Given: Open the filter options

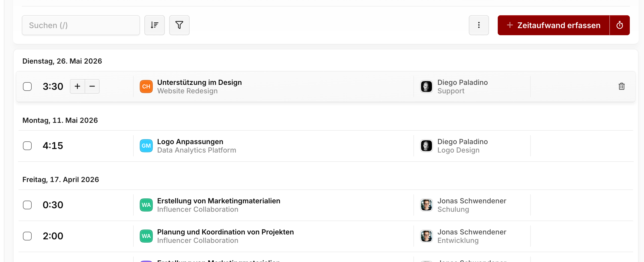Looking at the screenshot, I should coord(179,25).
